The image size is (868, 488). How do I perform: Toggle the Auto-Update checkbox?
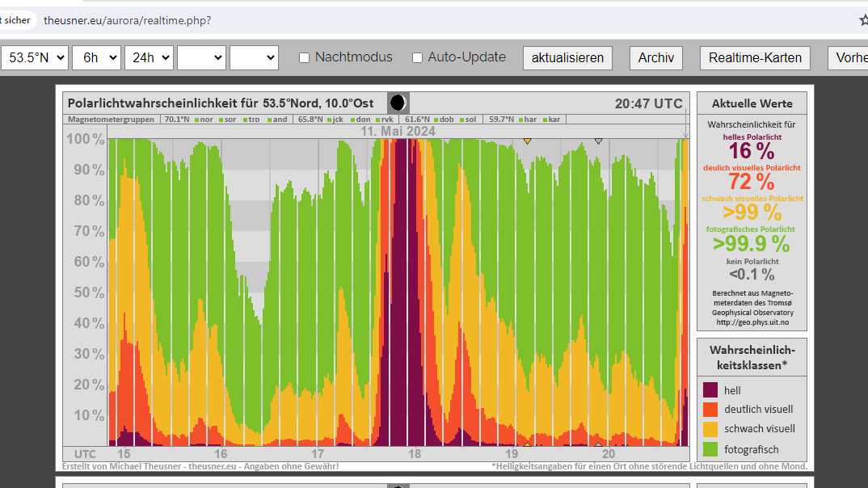point(418,57)
